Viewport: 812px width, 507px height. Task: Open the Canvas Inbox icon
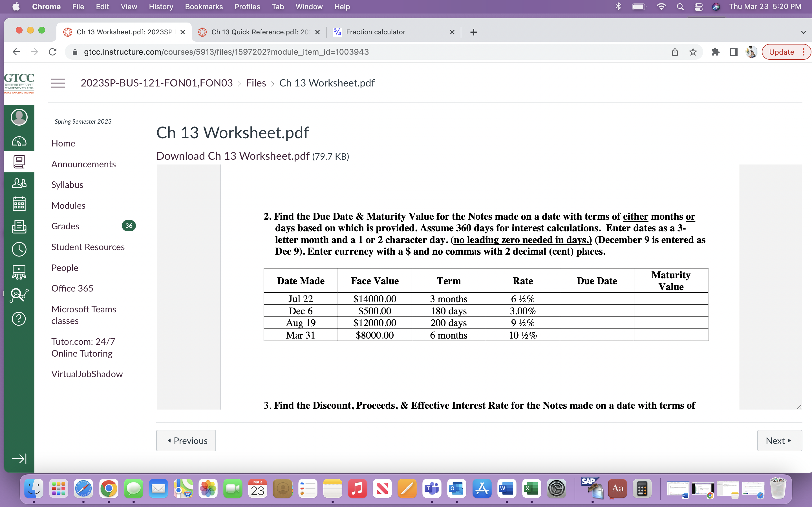[x=19, y=227]
